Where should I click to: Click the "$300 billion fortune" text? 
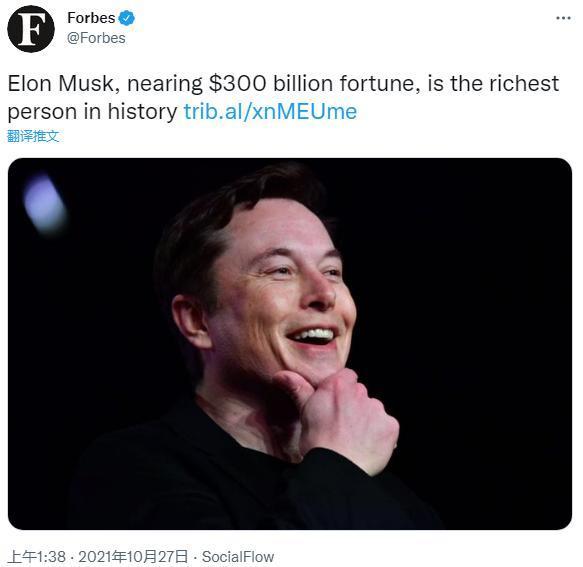click(x=311, y=83)
